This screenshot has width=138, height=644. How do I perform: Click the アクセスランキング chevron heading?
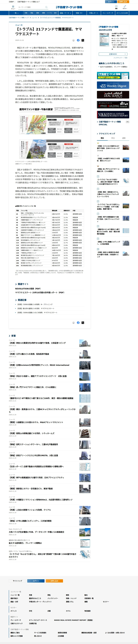click(x=106, y=134)
